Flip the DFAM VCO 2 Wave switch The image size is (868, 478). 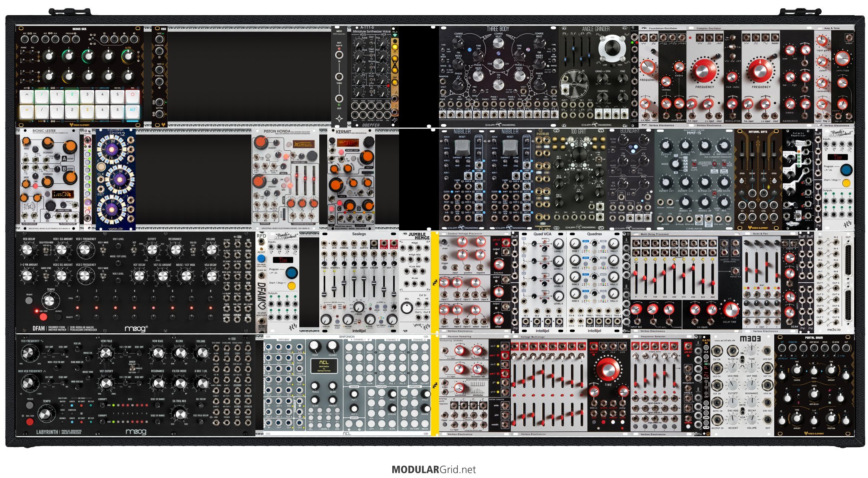[x=103, y=276]
